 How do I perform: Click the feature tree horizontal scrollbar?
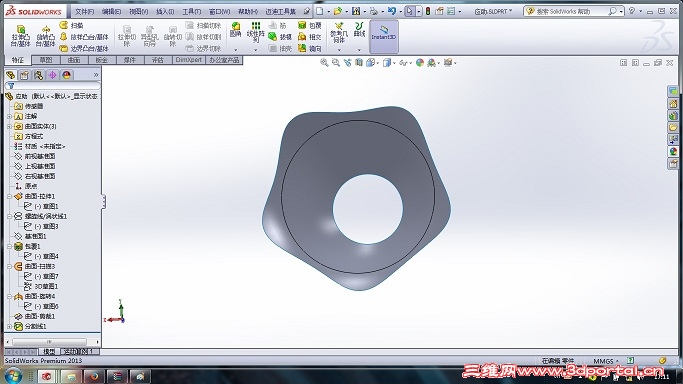(x=52, y=342)
